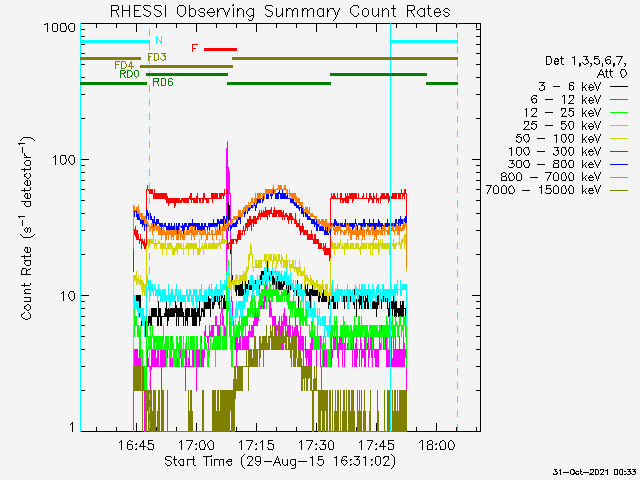
Task: Select the "7000 - 15000 keV" legend label
Action: 543,190
